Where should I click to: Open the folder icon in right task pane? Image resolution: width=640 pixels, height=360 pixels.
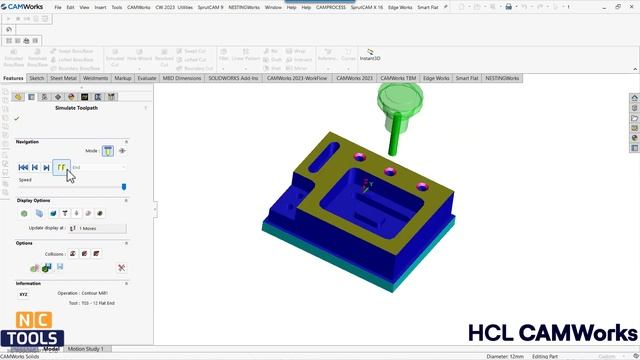point(634,118)
